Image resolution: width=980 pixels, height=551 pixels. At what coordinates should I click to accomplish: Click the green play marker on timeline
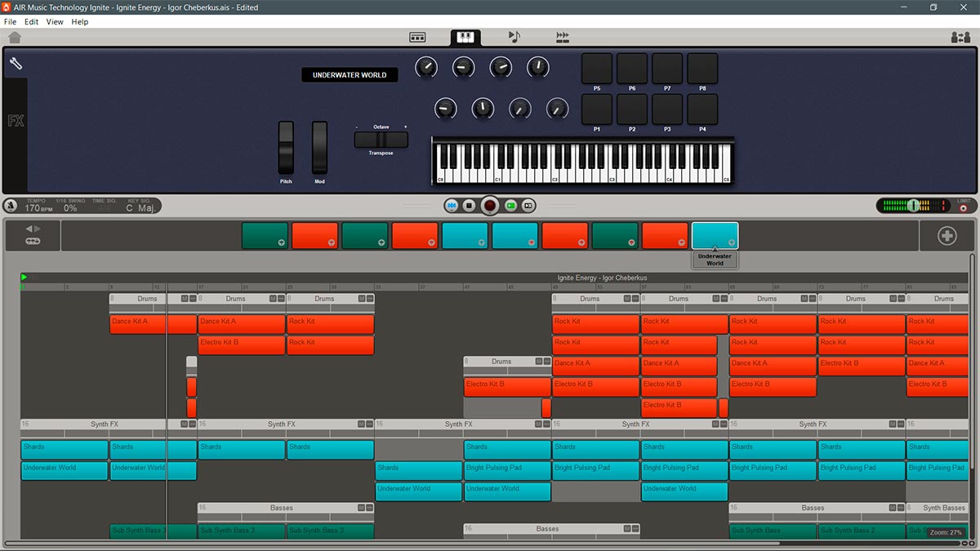pyautogui.click(x=24, y=278)
